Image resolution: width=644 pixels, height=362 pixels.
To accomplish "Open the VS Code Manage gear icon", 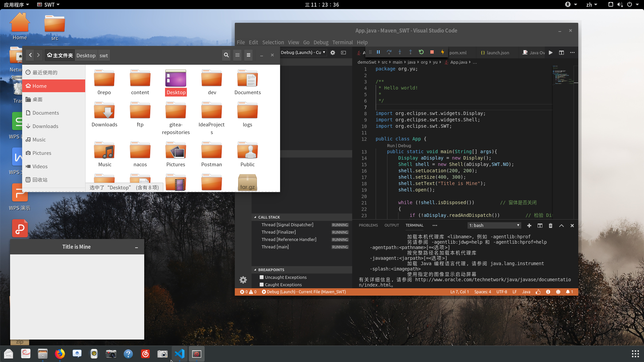I will coord(243,280).
